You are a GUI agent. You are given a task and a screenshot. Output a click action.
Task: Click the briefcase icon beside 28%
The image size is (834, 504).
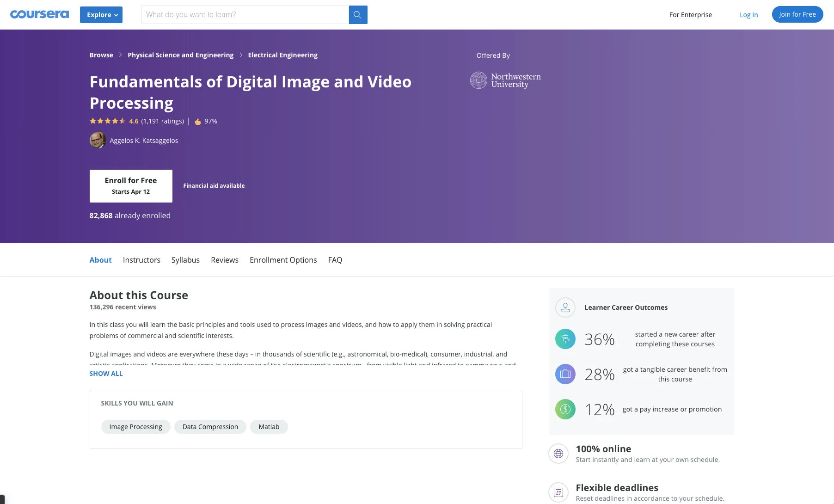point(565,374)
